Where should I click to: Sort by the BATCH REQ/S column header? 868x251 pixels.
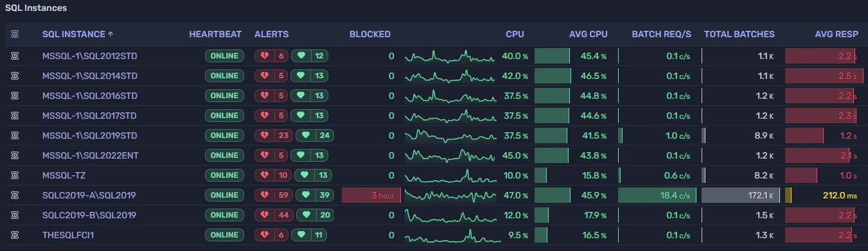pos(662,34)
